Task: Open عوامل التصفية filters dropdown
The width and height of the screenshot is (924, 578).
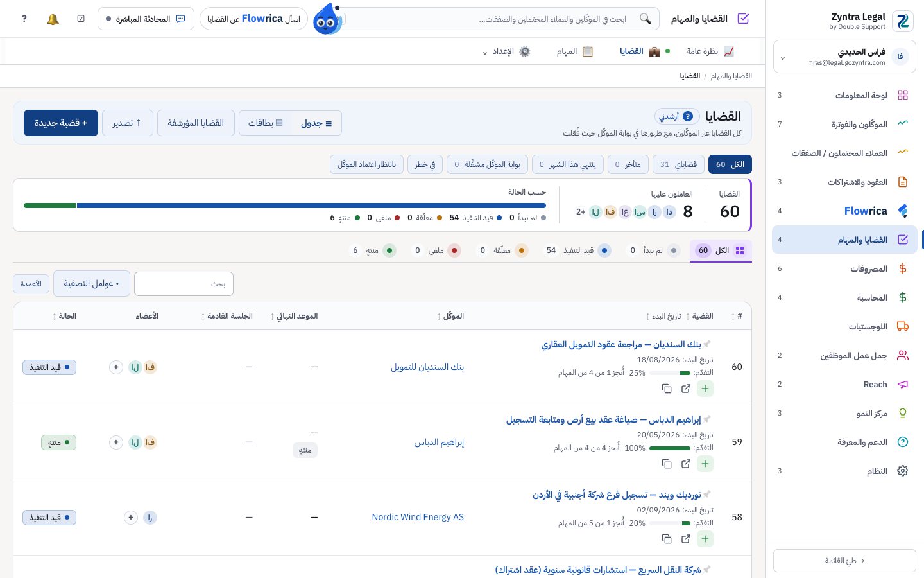Action: (x=92, y=284)
